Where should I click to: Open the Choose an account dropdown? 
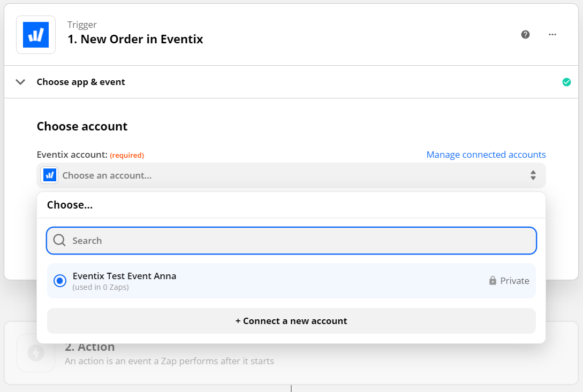pyautogui.click(x=291, y=175)
